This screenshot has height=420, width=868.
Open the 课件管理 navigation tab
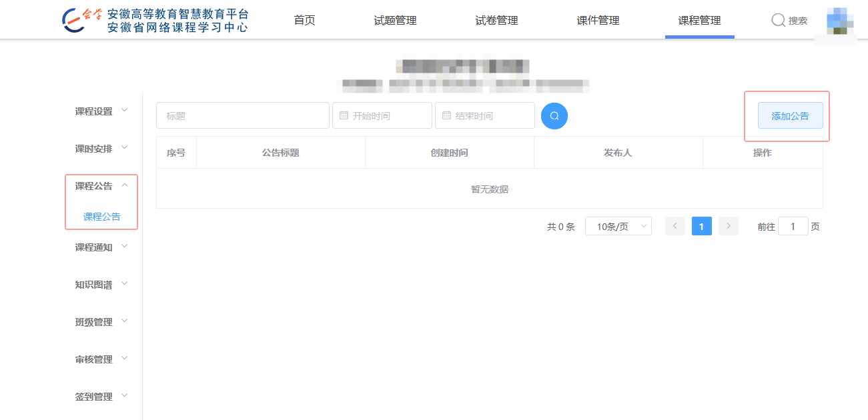598,21
